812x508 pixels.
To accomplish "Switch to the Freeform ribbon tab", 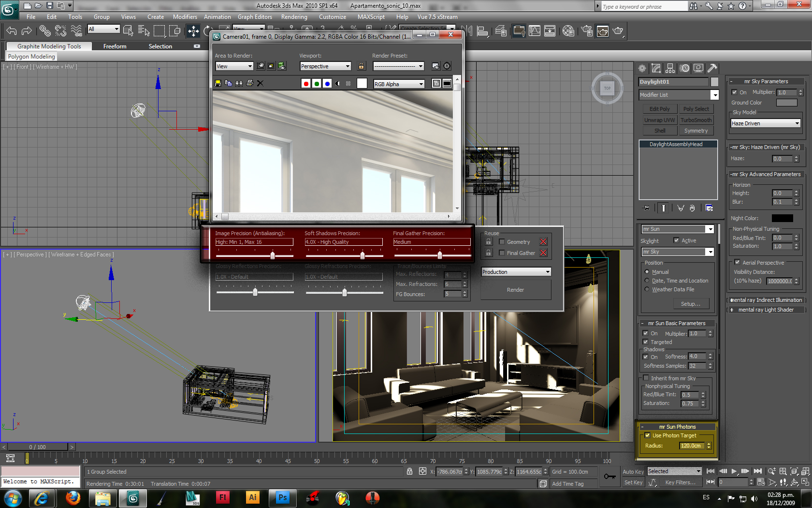I will [x=115, y=46].
